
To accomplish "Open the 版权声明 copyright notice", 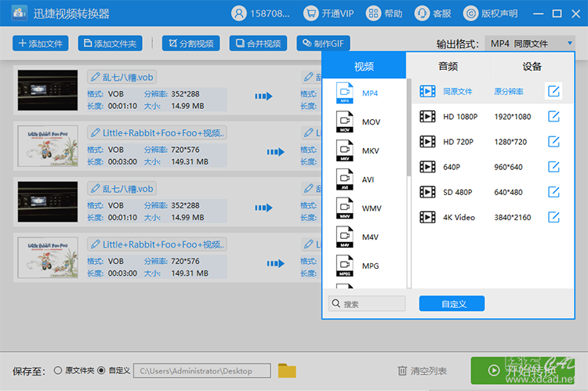I will click(x=491, y=13).
